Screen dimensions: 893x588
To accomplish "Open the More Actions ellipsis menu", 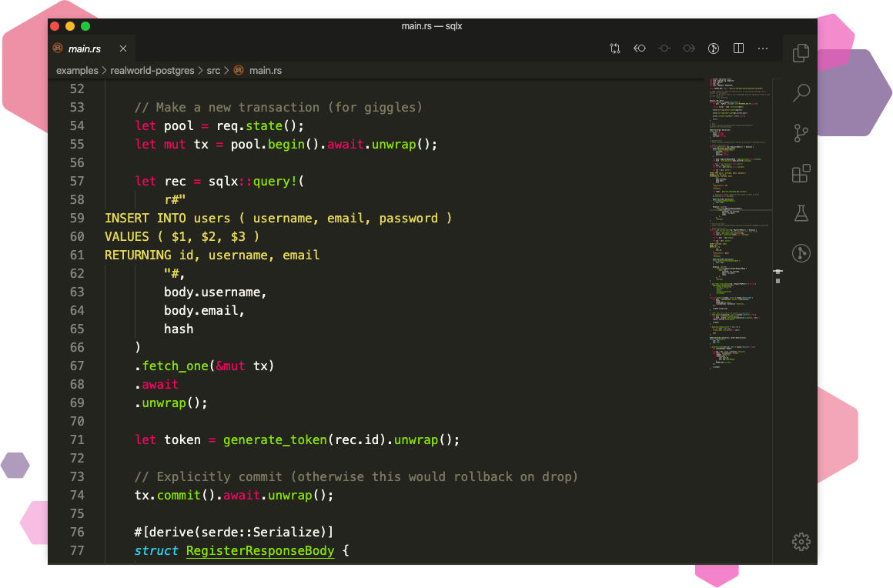I will (x=763, y=48).
